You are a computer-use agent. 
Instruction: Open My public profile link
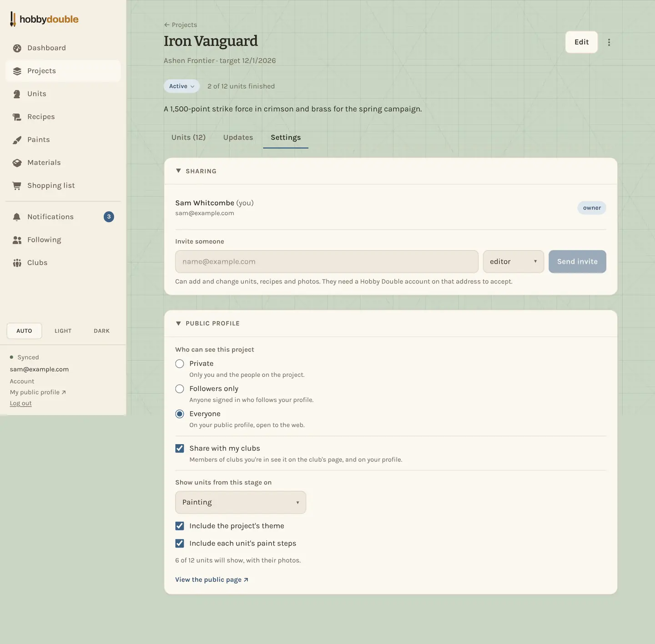38,392
